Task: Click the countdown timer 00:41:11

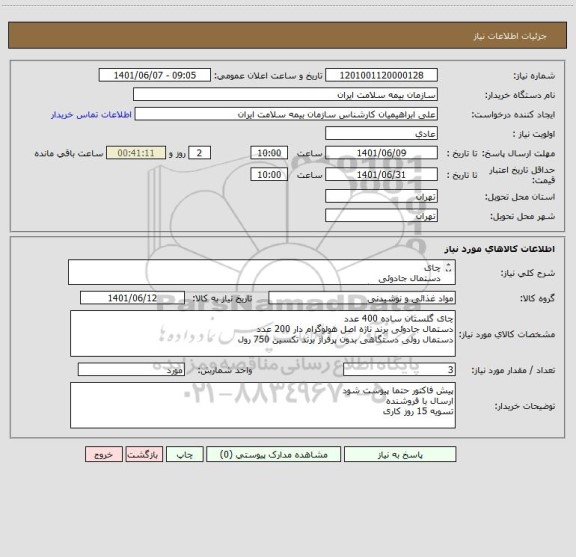Action: tap(136, 153)
